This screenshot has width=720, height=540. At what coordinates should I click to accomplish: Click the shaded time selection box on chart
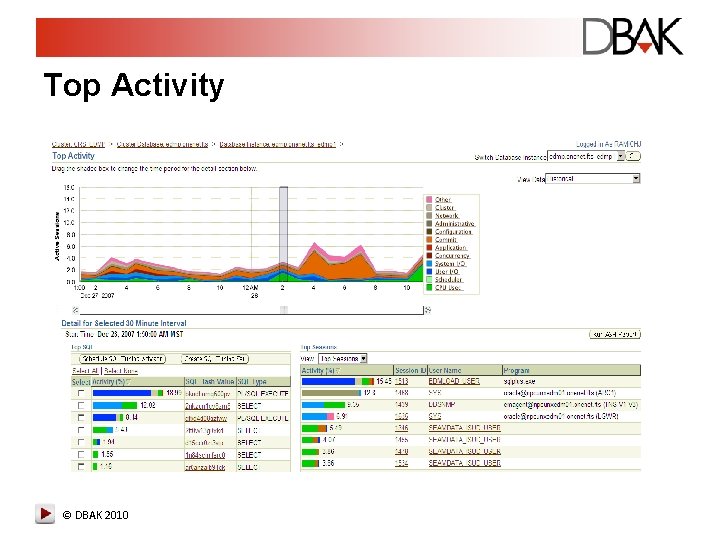pyautogui.click(x=284, y=234)
